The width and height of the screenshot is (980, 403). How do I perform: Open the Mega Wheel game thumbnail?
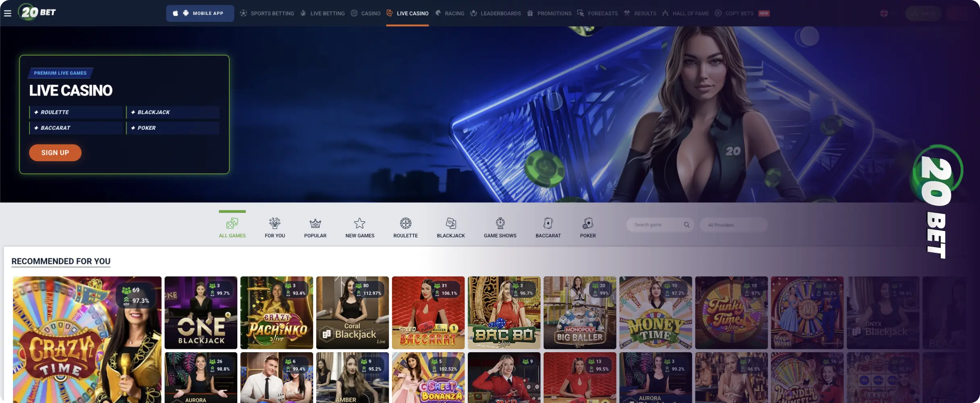point(807,313)
